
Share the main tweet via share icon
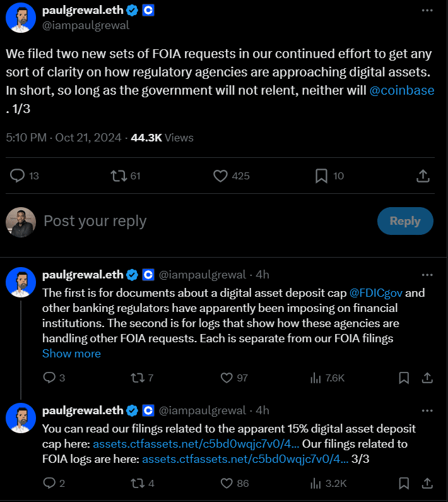[424, 176]
